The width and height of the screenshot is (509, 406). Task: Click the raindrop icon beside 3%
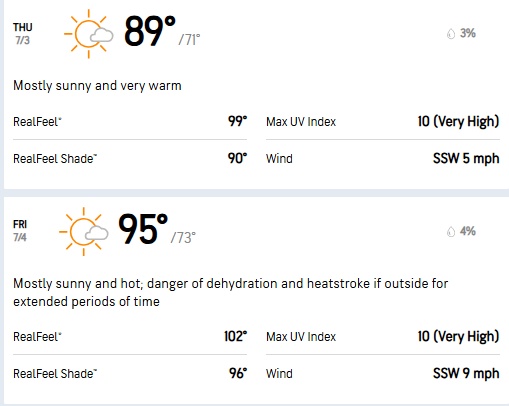(451, 33)
